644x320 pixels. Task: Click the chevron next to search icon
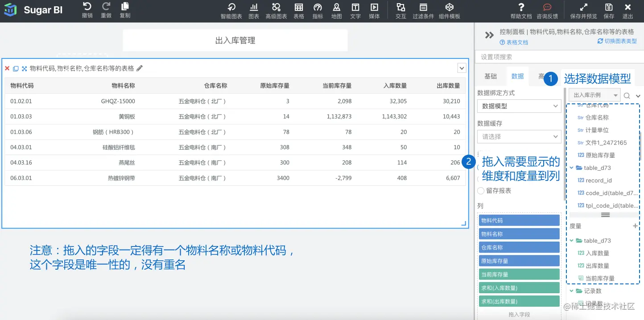[638, 96]
